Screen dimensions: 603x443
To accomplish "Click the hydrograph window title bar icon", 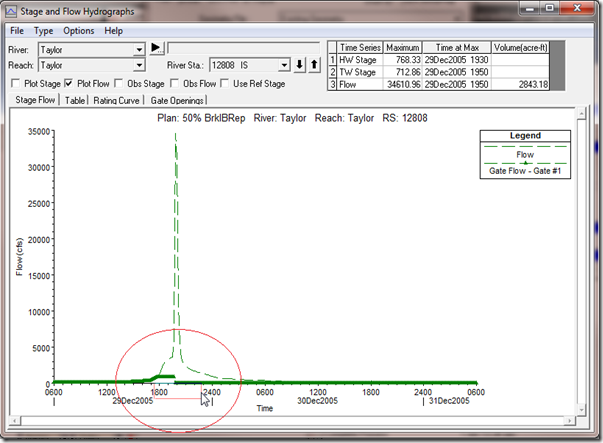I will (10, 11).
